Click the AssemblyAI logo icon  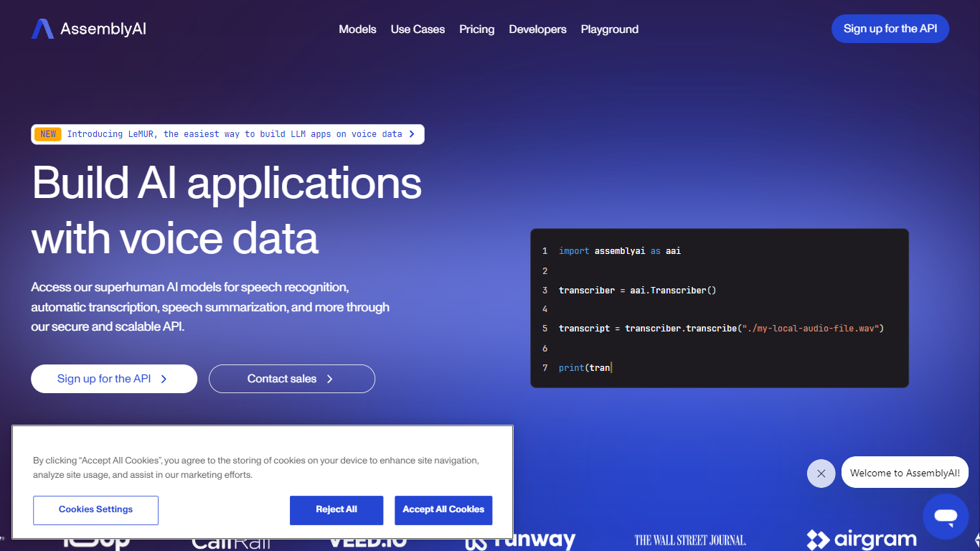pos(42,29)
